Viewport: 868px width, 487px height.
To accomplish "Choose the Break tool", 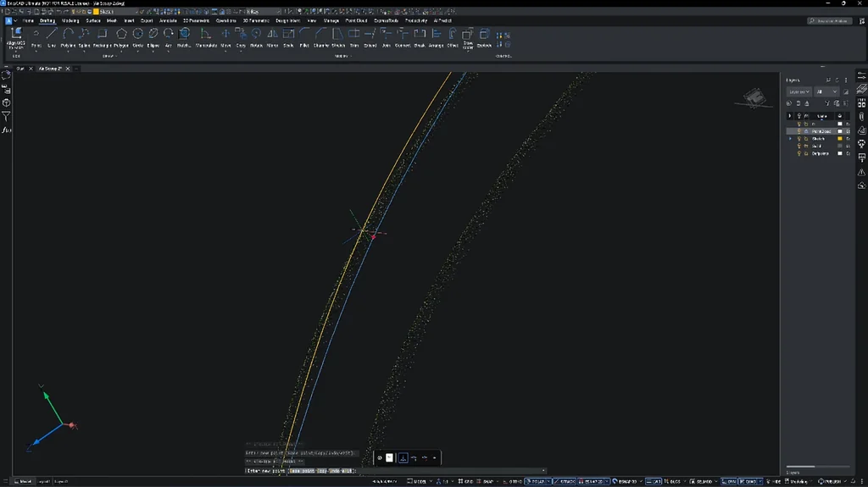I will [x=420, y=37].
